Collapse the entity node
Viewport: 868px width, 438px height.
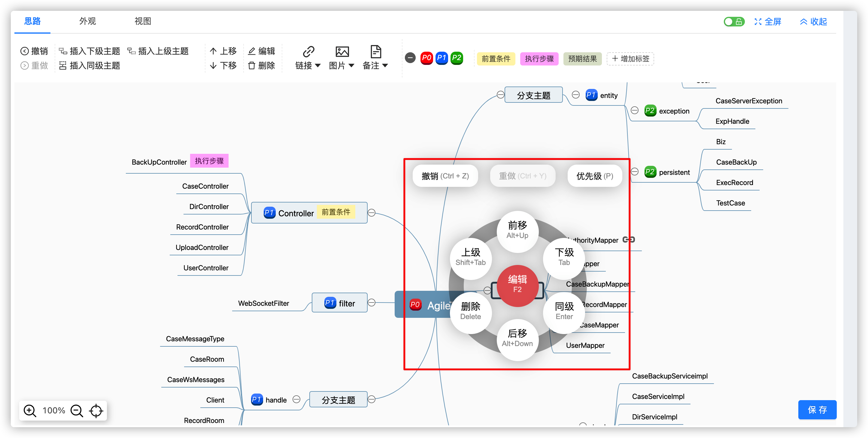(575, 95)
